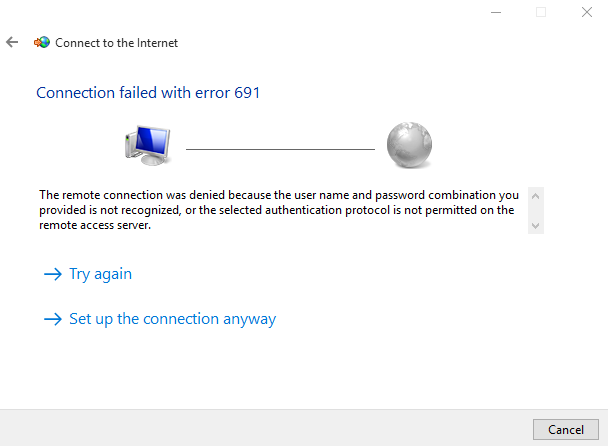The height and width of the screenshot is (446, 608).
Task: Click the remote connection denied message text
Action: [x=279, y=210]
